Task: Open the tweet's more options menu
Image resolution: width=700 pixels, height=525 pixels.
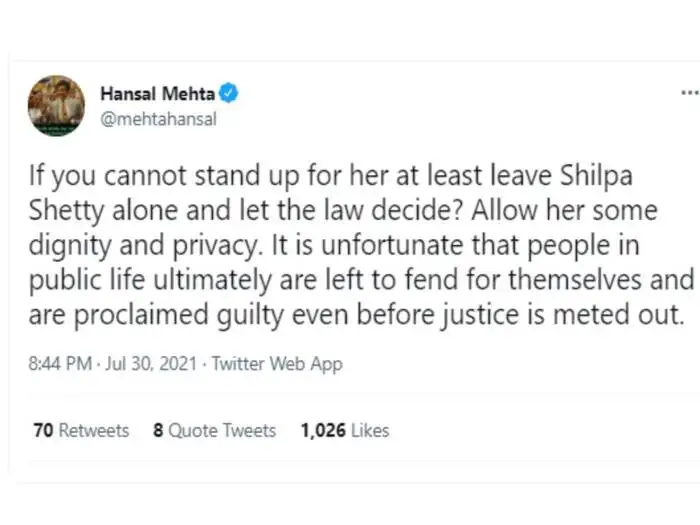Action: coord(689,94)
